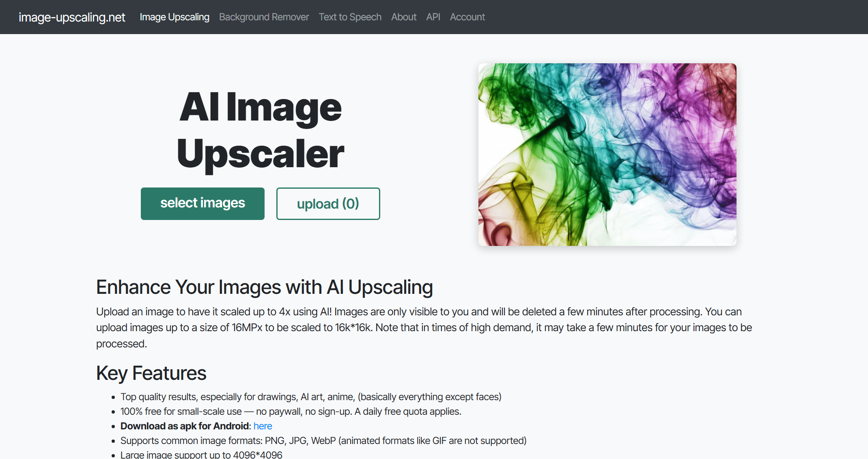This screenshot has width=868, height=459.
Task: Click 'Enhance Your Images with AI Upscaling' heading
Action: pyautogui.click(x=264, y=287)
